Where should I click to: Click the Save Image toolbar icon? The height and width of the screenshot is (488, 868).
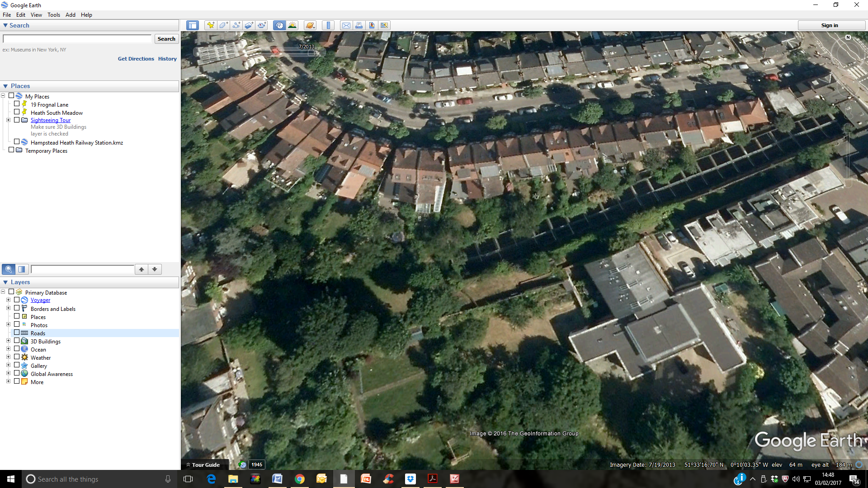point(372,25)
